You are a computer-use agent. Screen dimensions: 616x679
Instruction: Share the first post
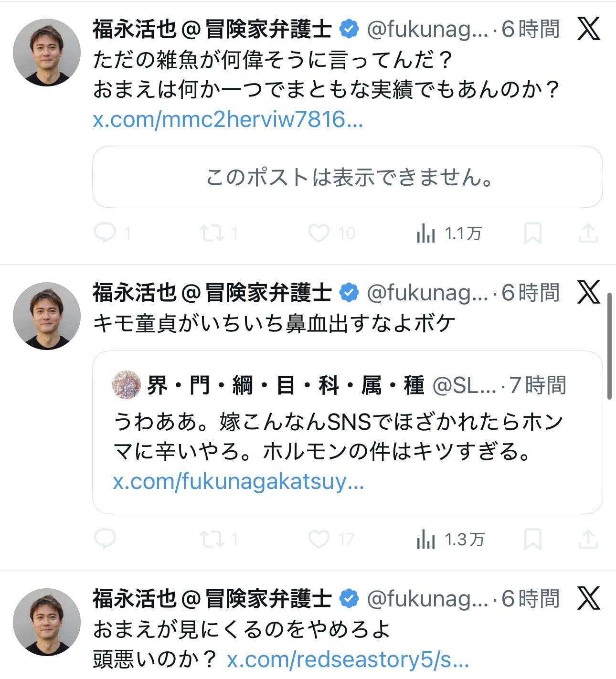tap(588, 233)
